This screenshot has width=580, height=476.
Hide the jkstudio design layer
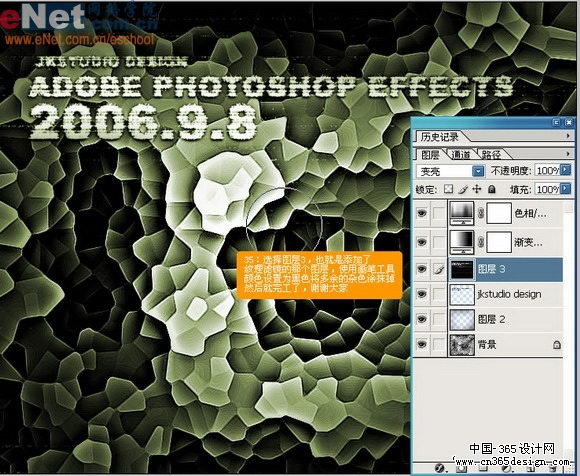coord(421,294)
